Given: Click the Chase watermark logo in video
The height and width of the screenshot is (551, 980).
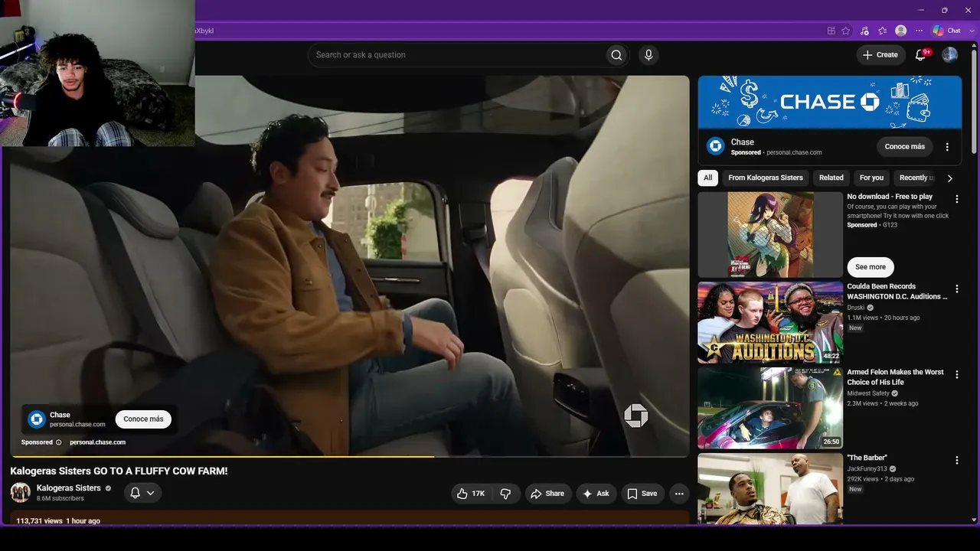Looking at the screenshot, I should tap(635, 416).
